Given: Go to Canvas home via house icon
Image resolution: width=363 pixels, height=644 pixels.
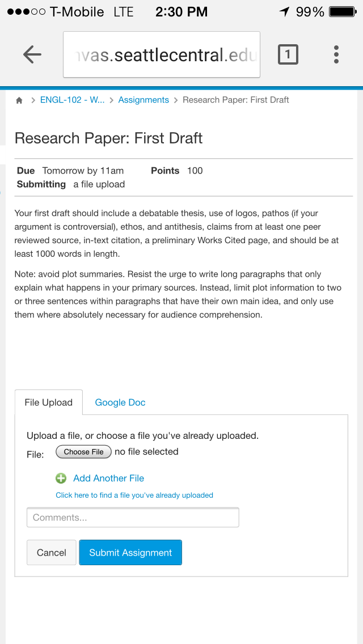Looking at the screenshot, I should tap(19, 100).
